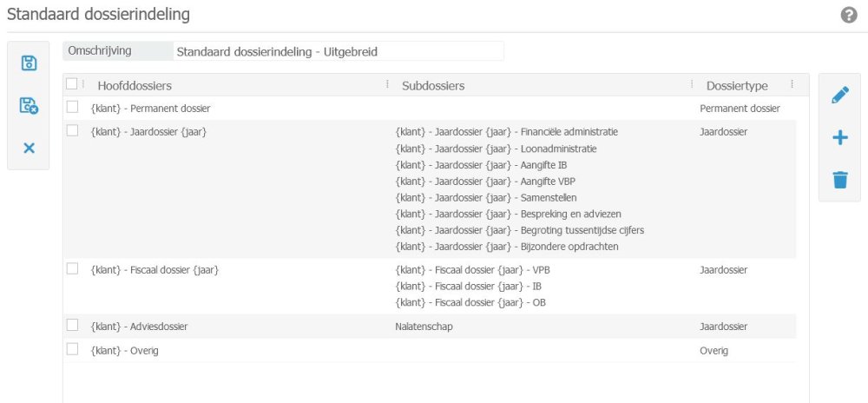Select the Fiscaal dossier {jaar} checkbox
The image size is (868, 403).
(72, 268)
